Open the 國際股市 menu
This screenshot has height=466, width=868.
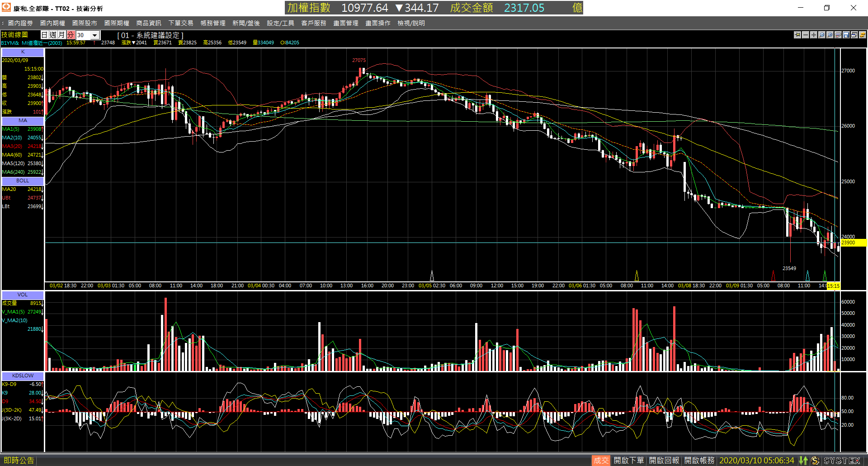[85, 23]
